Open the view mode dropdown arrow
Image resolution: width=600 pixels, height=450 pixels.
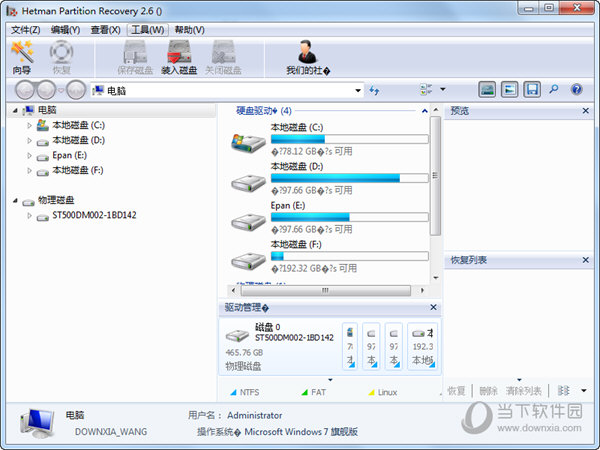pyautogui.click(x=443, y=90)
